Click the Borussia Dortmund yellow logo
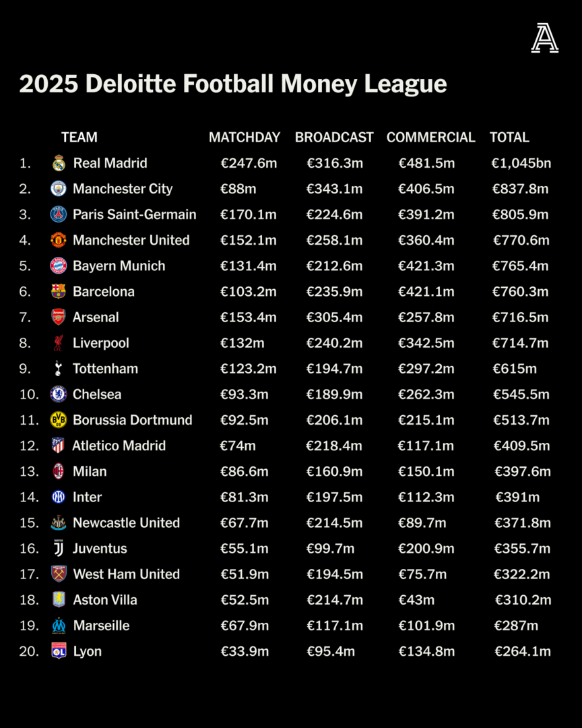 click(59, 420)
